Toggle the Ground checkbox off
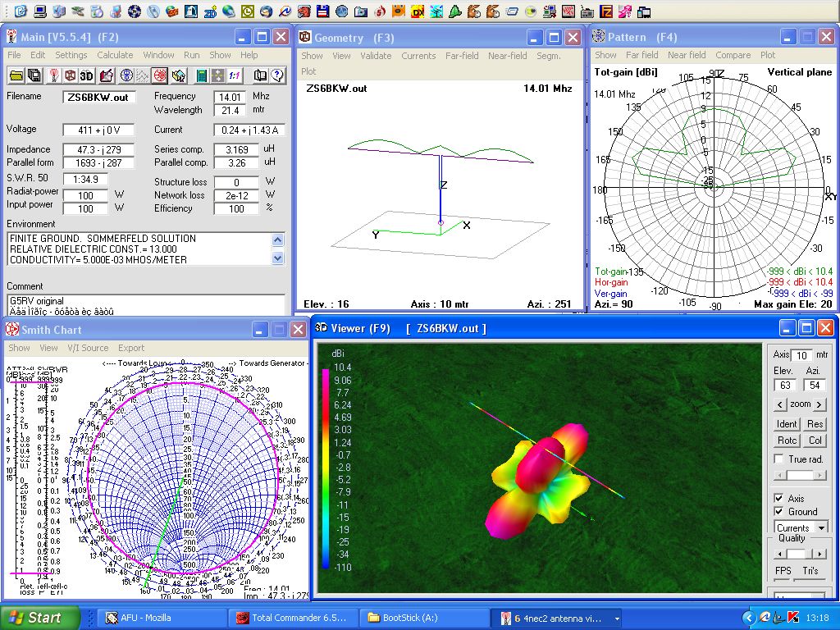This screenshot has width=840, height=630. coord(778,511)
